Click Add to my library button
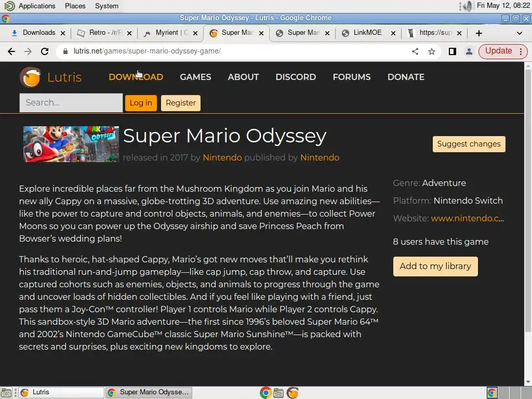This screenshot has width=532, height=399. pyautogui.click(x=435, y=267)
